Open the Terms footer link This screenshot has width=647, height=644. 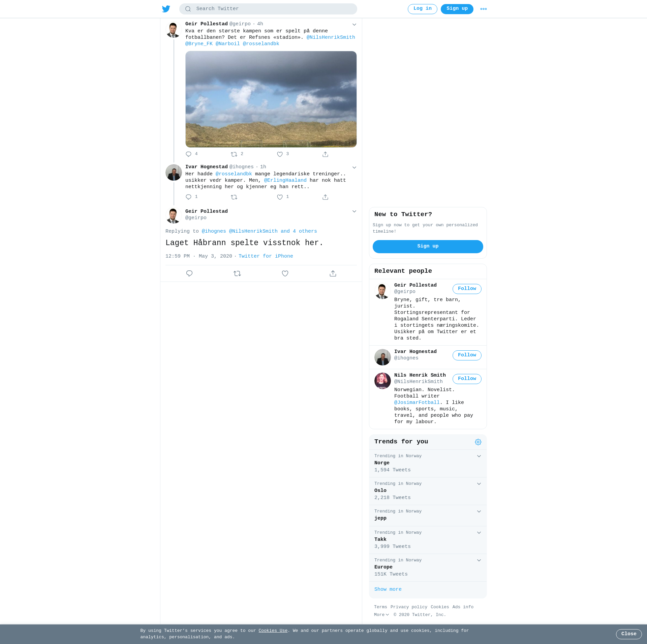pyautogui.click(x=380, y=607)
